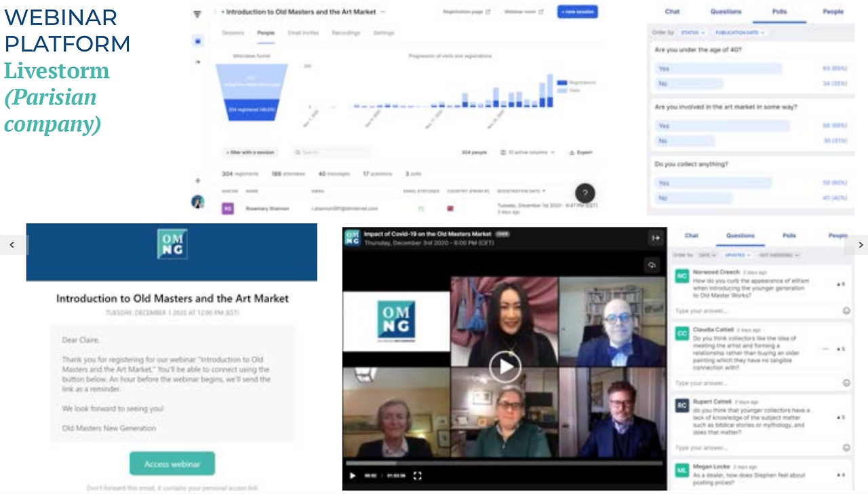Viewport: 868px width, 494px height.
Task: Select the Polls tab beside the video player
Action: click(x=789, y=235)
